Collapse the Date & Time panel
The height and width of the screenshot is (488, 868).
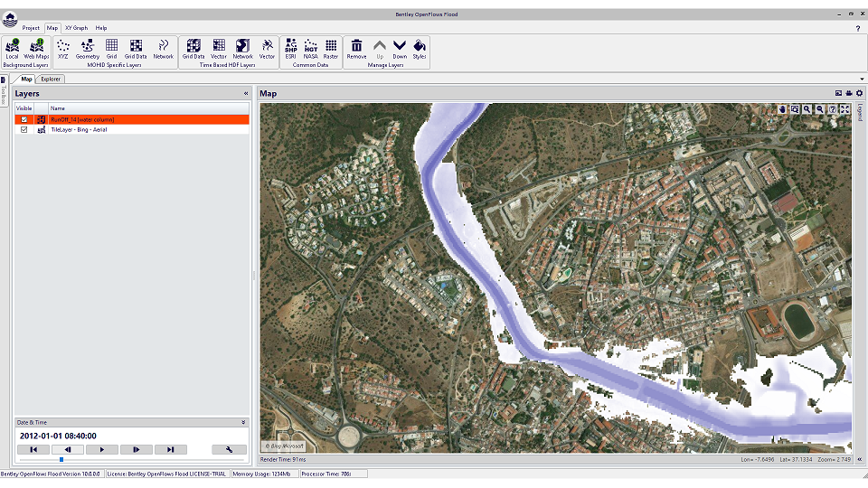point(243,422)
